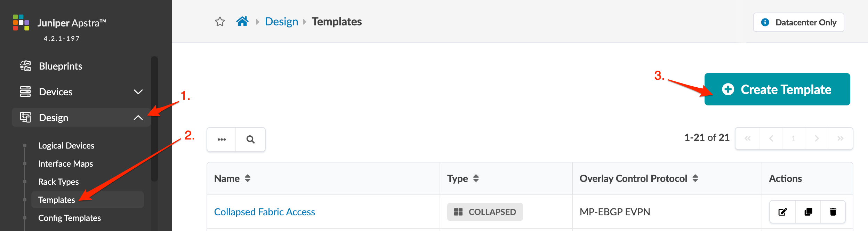Screen dimensions: 868x231
Task: Sort table by Type column
Action: (476, 178)
